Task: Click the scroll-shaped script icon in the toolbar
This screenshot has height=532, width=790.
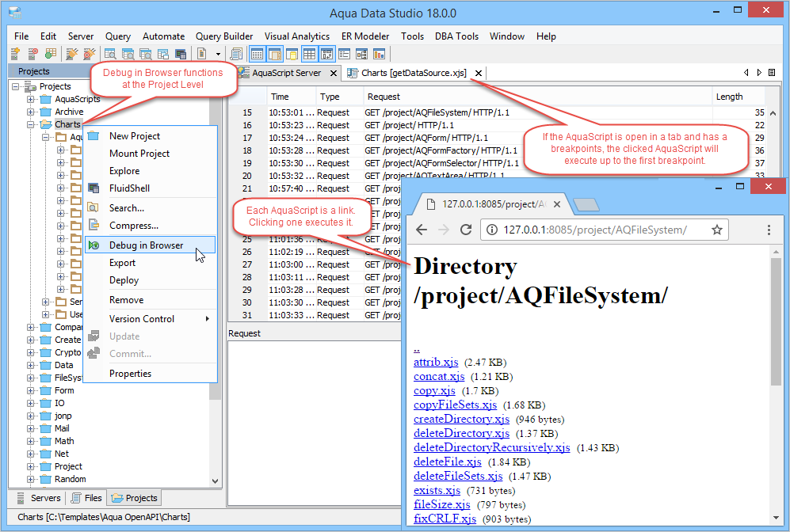Action: pos(236,53)
